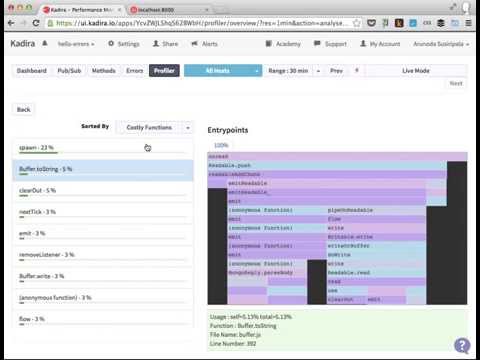480x360 pixels.
Task: Click the 100% zoom tab above flame graph
Action: click(221, 145)
